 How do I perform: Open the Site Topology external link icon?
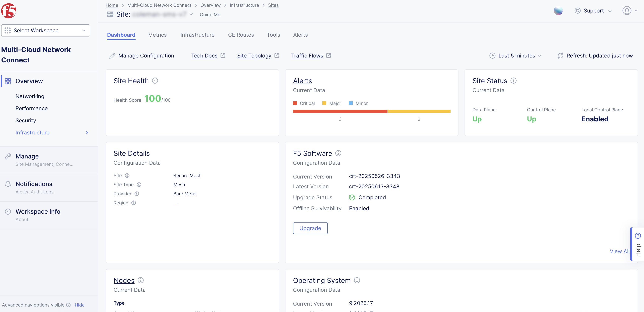tap(277, 55)
